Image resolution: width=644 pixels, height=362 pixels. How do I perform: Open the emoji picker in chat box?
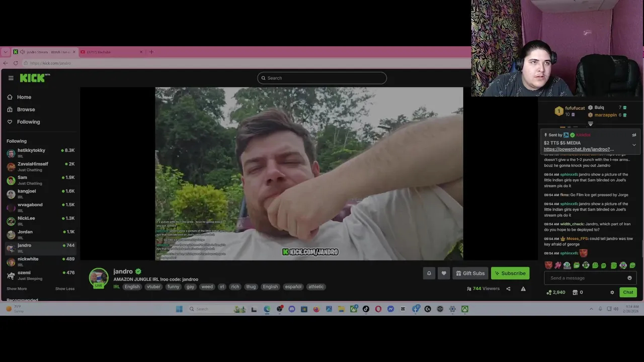629,278
